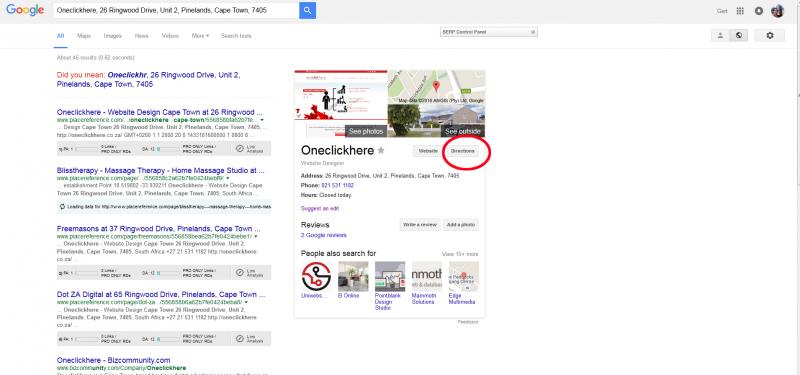Switch to global results globe toggle

tap(739, 36)
